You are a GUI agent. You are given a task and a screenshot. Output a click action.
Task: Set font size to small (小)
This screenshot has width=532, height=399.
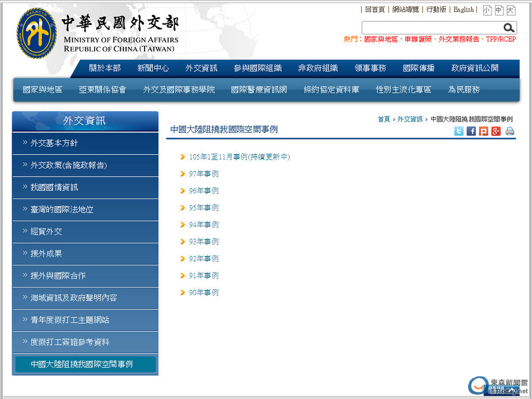tap(487, 10)
